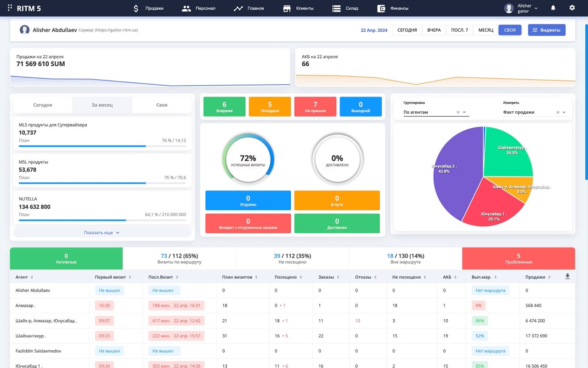The image size is (588, 368).
Task: Open the notifications bell
Action: (553, 8)
